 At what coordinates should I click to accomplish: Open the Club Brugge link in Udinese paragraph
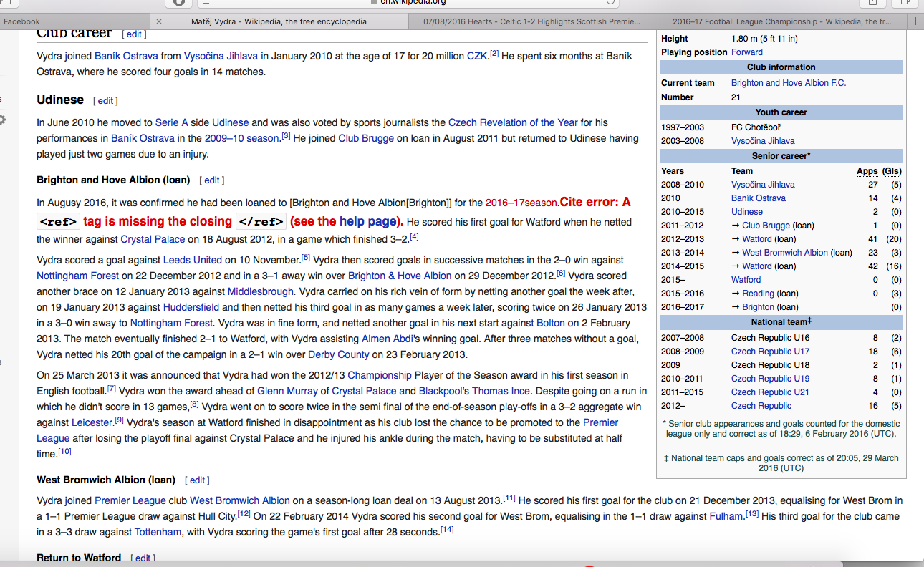point(366,139)
